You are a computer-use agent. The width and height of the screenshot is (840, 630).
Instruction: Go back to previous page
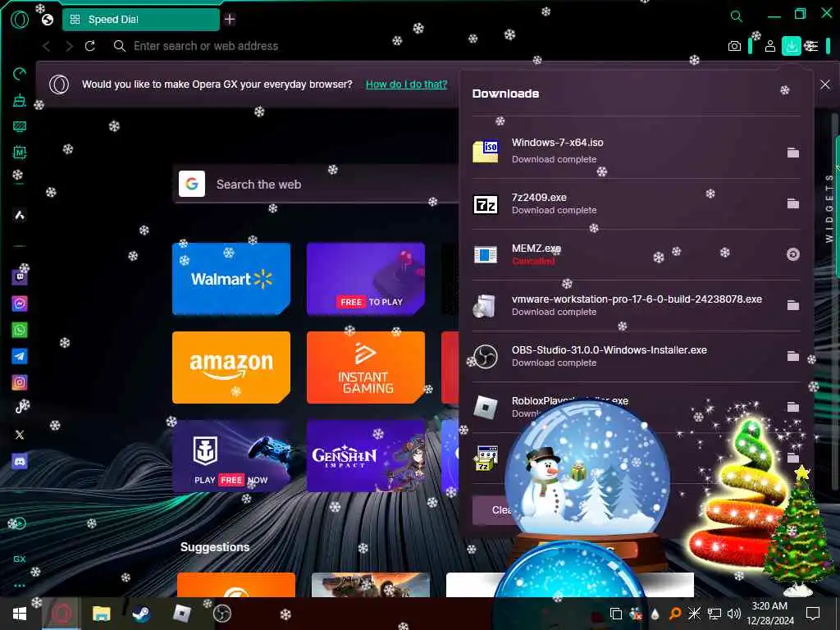tap(47, 46)
